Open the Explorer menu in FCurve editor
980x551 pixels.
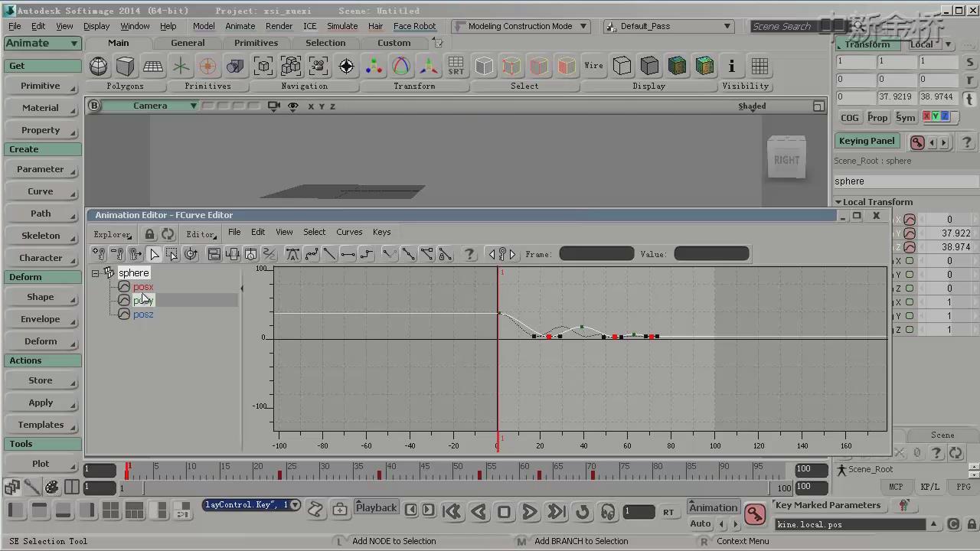coord(113,234)
